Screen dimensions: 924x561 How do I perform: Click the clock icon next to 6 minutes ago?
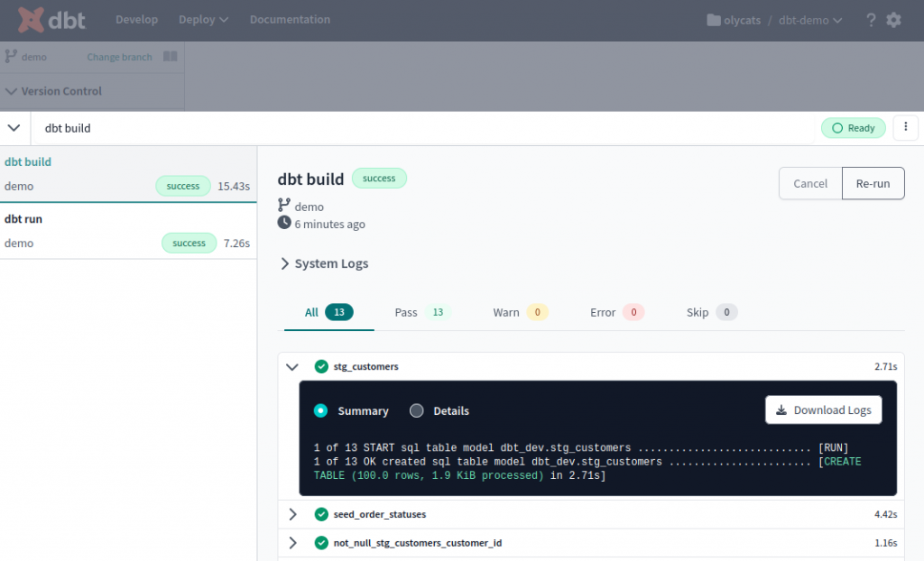284,223
